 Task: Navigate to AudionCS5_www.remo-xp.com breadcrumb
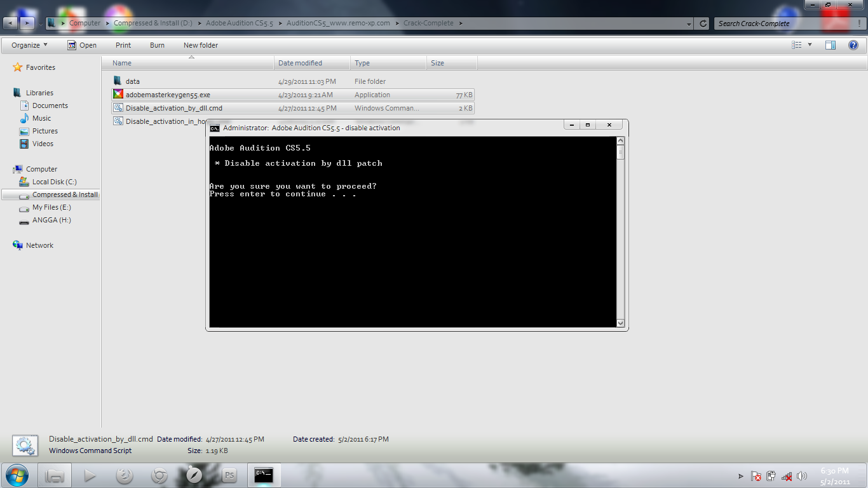coord(338,24)
